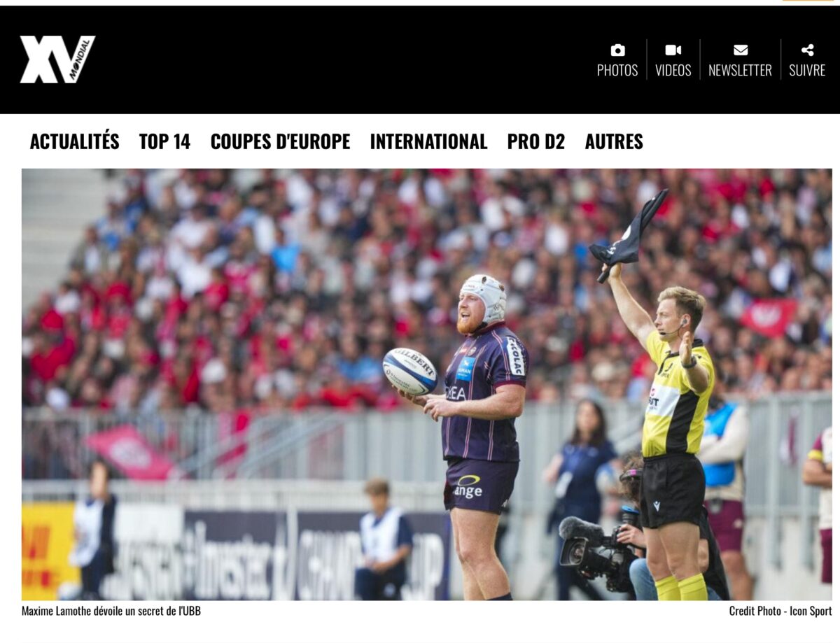
Task: Expand the INTERNATIONAL menu
Action: click(428, 141)
